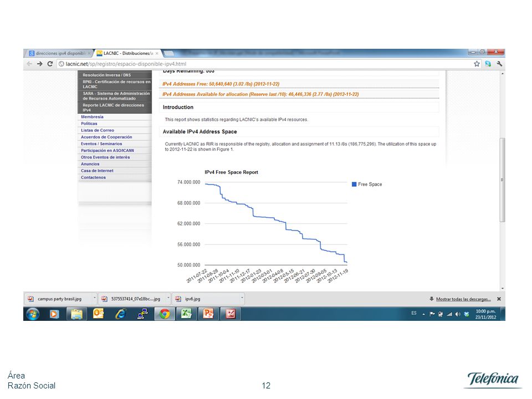Expand options for ipv6.jpg download

[242, 299]
